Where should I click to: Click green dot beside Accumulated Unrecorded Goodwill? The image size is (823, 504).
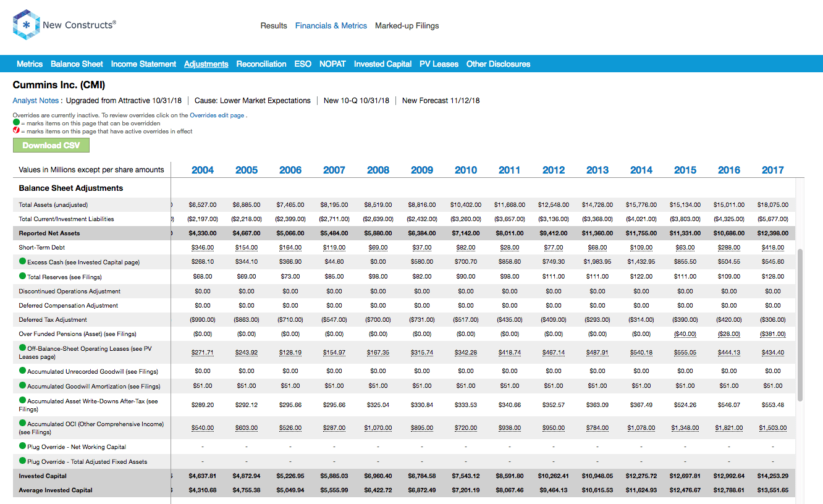(22, 371)
